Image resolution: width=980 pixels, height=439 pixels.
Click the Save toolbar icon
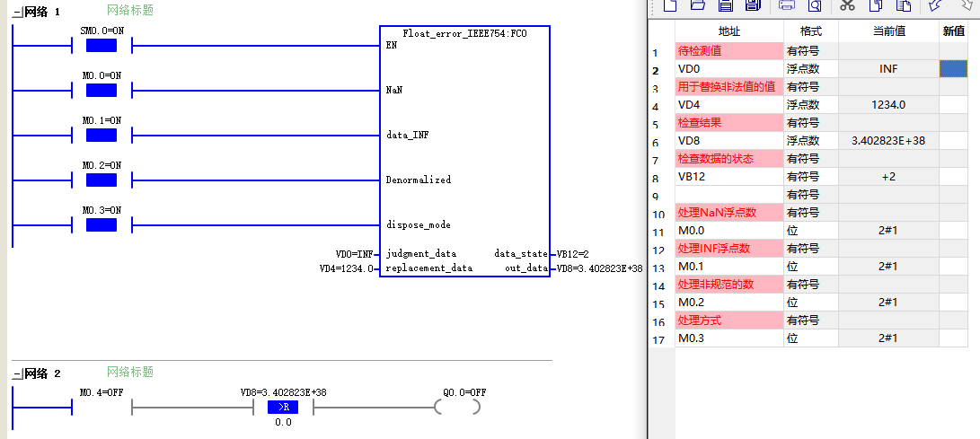tap(725, 5)
